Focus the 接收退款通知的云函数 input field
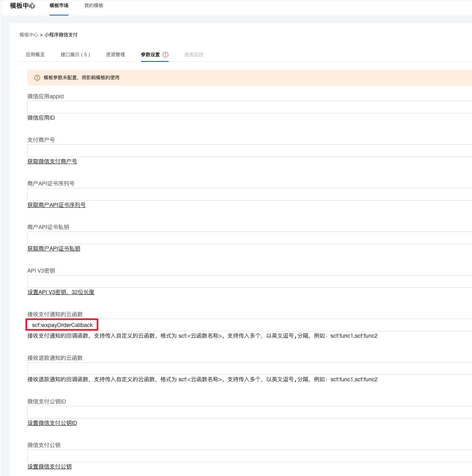 point(249,369)
